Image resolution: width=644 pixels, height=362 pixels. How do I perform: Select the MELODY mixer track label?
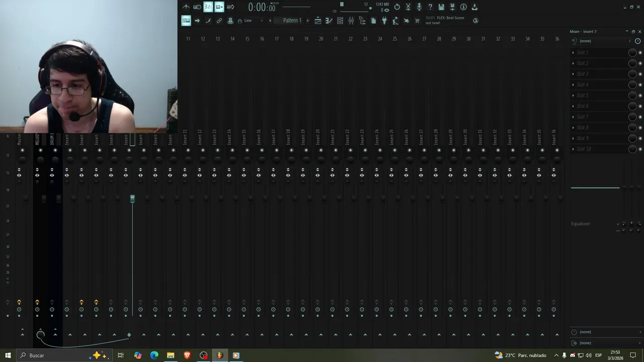(37, 139)
